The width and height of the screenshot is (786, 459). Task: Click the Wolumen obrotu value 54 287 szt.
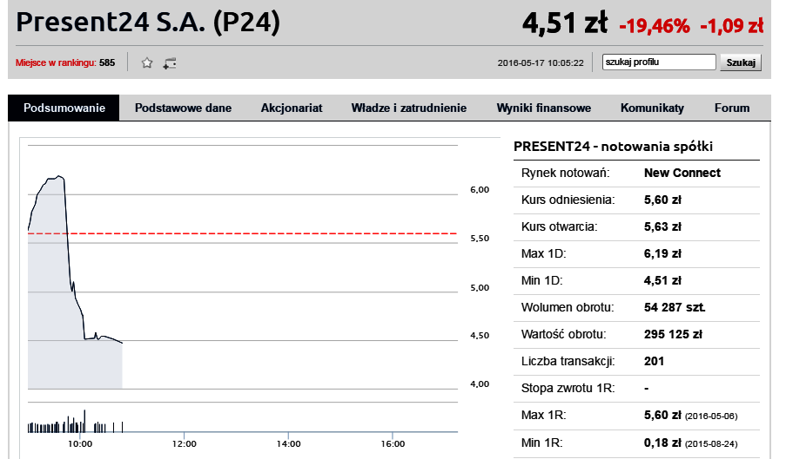point(675,307)
